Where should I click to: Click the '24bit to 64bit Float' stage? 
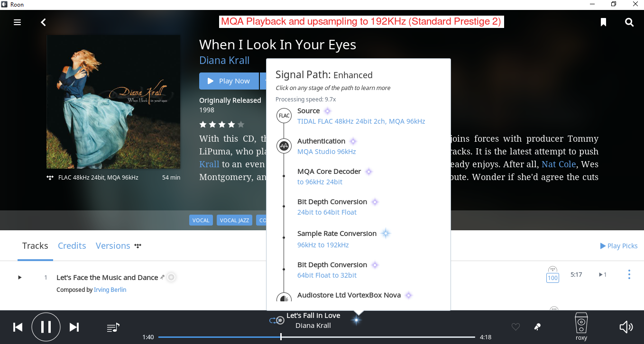327,212
